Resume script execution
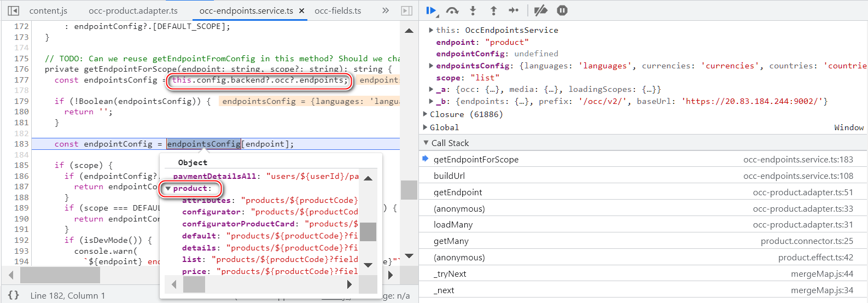This screenshot has width=868, height=303. pyautogui.click(x=430, y=10)
